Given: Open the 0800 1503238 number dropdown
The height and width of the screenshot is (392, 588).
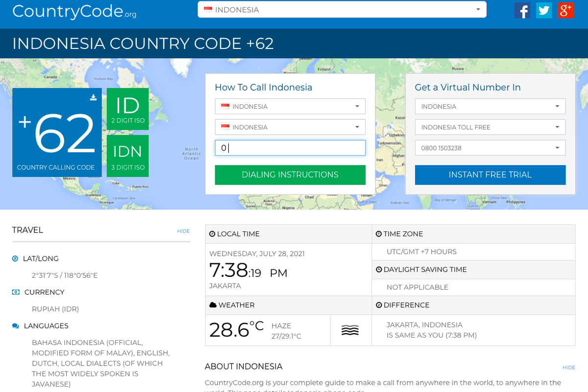Looking at the screenshot, I should point(490,148).
